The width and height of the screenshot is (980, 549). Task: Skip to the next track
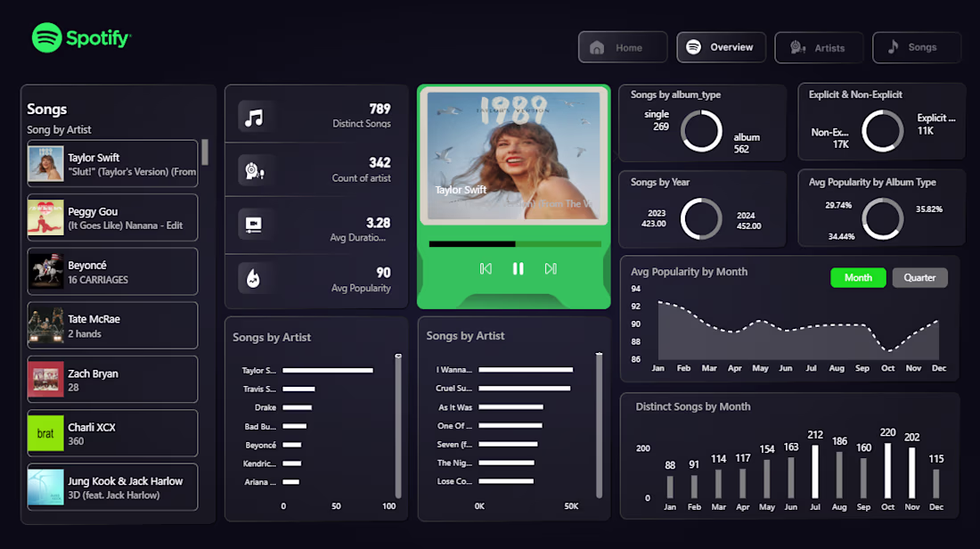click(x=551, y=269)
